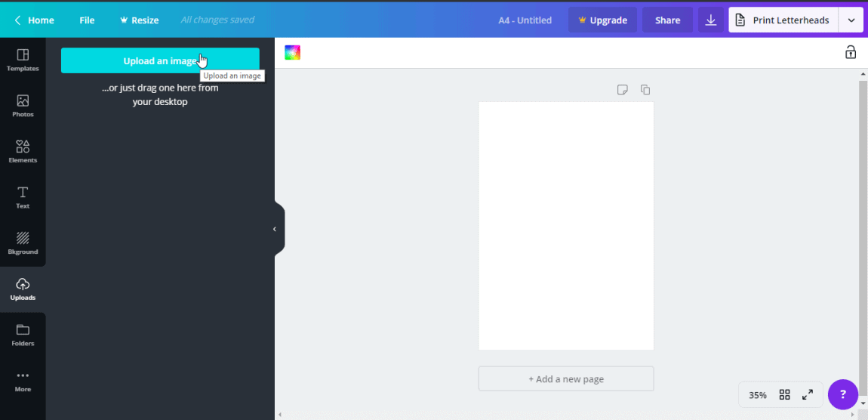Screen dimensions: 868x420
Task: Toggle the lock icon in toolbar
Action: [x=851, y=52]
